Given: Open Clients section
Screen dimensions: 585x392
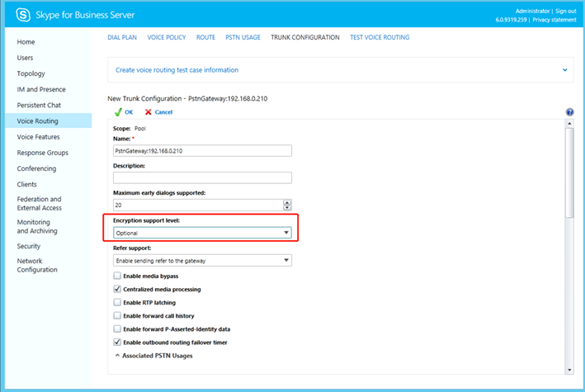Looking at the screenshot, I should tap(27, 184).
